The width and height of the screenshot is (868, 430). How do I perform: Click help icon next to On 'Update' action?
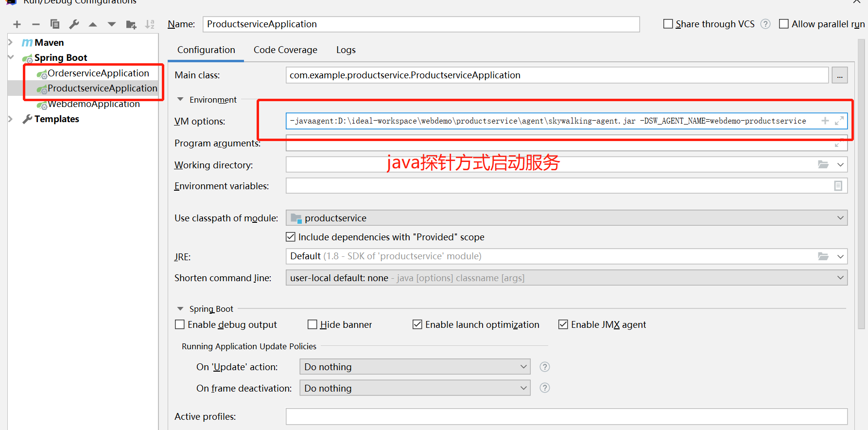[545, 367]
